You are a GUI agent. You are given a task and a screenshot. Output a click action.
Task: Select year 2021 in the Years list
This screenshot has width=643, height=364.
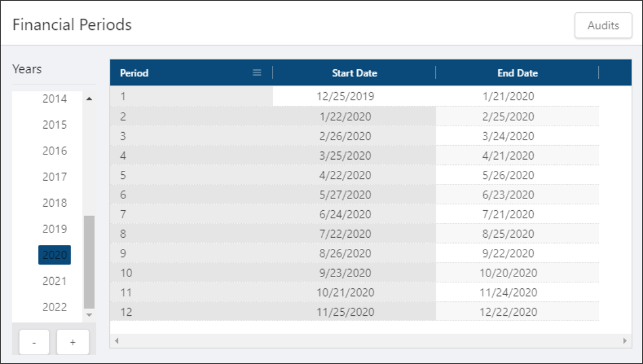(55, 281)
